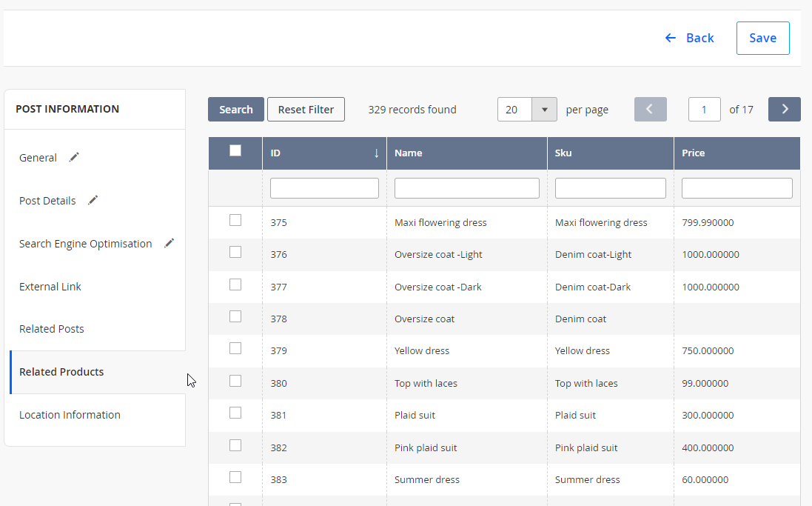
Task: Open Location Information tab
Action: pos(70,415)
